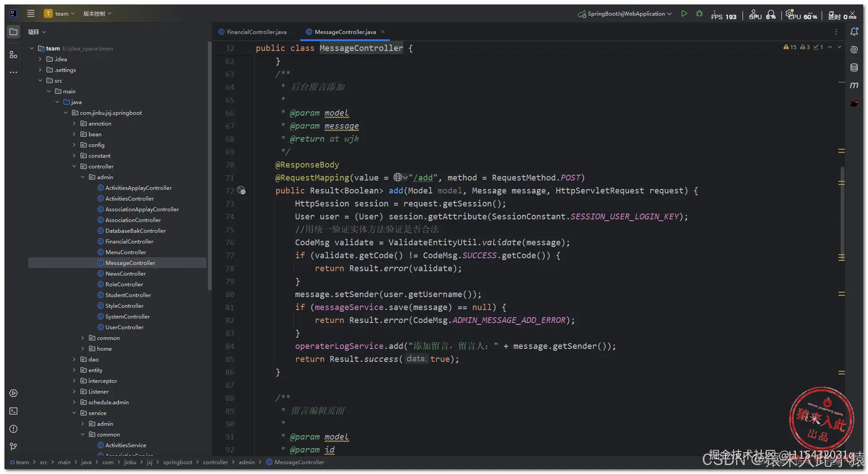868x474 pixels.
Task: Click the SESSION_USER_LOGIN_KEY constant
Action: coord(625,216)
